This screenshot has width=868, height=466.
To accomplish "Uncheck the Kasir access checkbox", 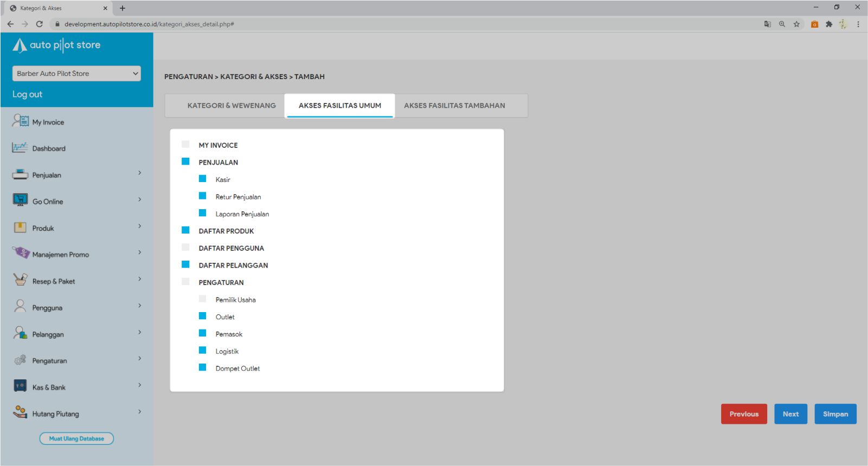I will point(203,179).
